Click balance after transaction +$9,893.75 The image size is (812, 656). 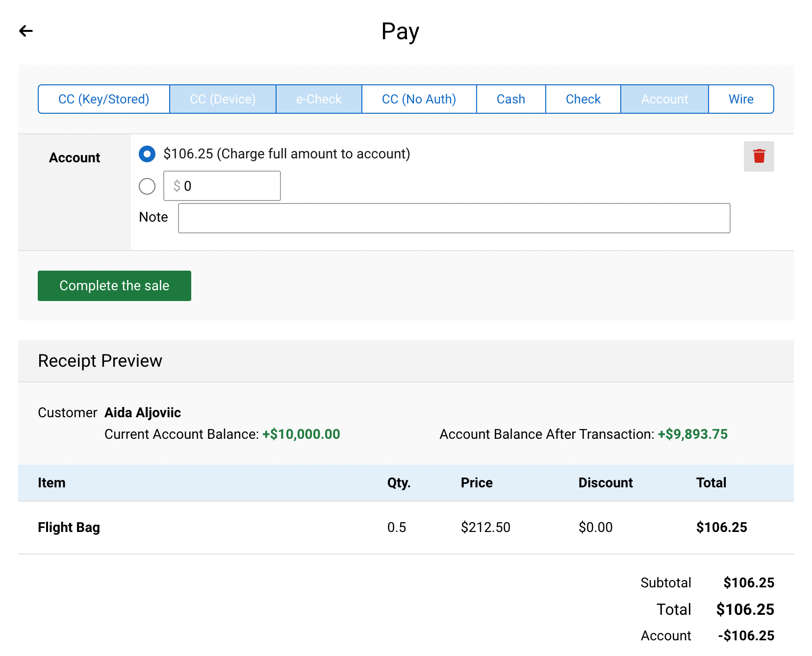tap(692, 434)
